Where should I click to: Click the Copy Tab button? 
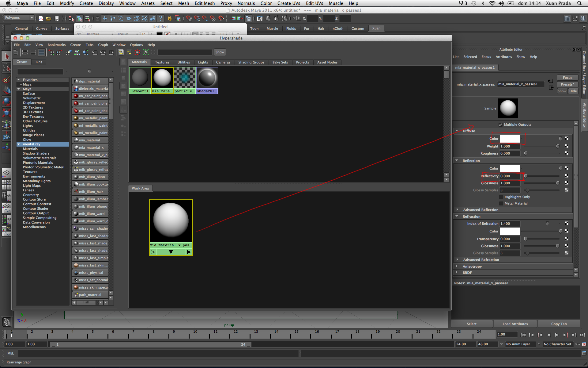click(x=559, y=324)
